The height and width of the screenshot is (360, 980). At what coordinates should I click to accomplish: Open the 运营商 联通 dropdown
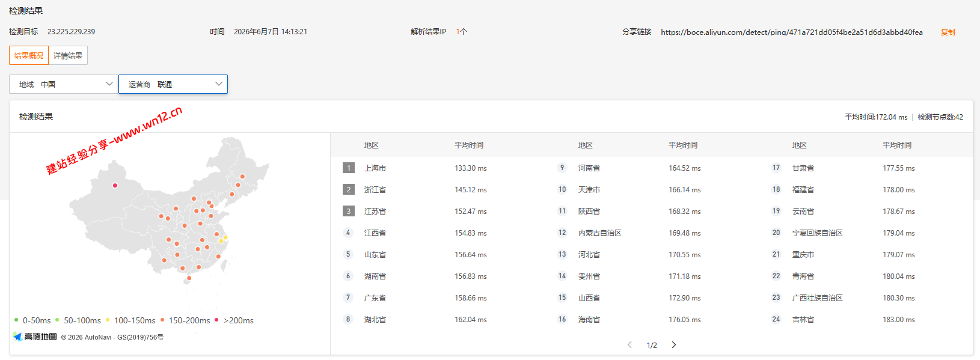173,84
